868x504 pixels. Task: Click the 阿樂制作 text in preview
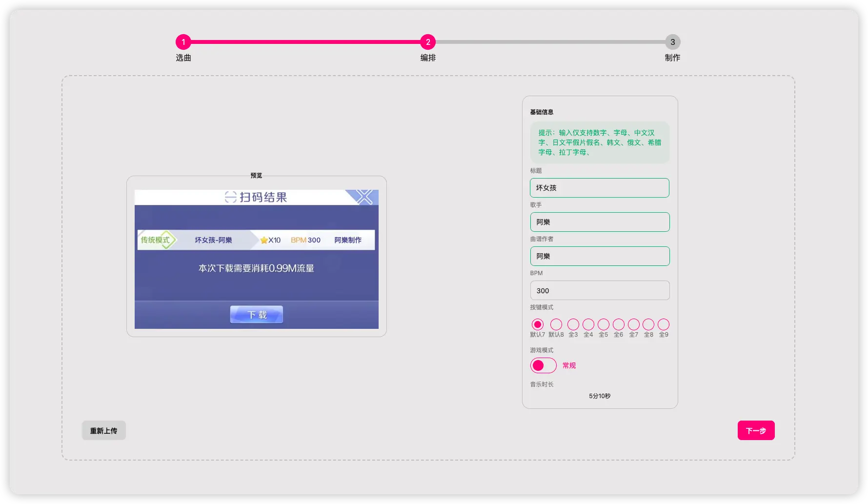[348, 240]
